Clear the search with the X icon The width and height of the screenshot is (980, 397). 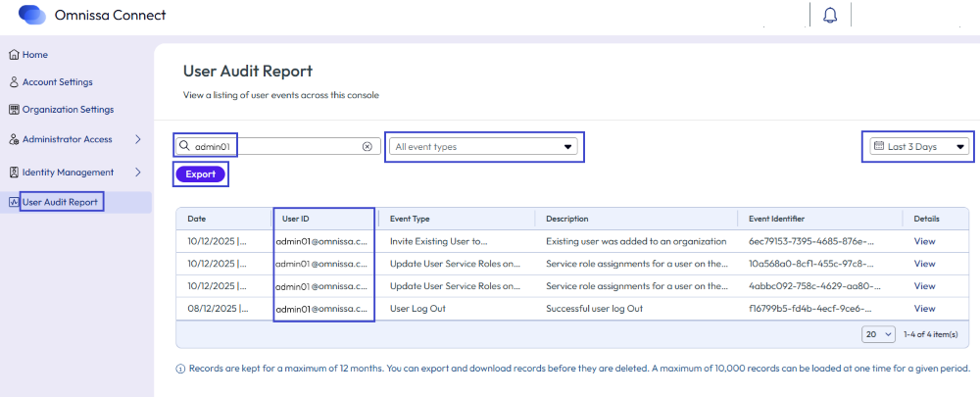coord(367,146)
